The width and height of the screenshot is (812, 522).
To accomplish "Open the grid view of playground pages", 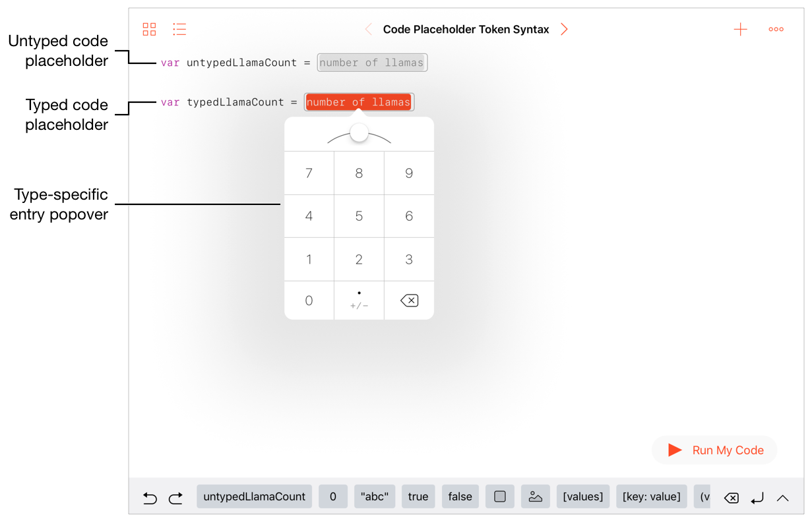I will tap(150, 29).
